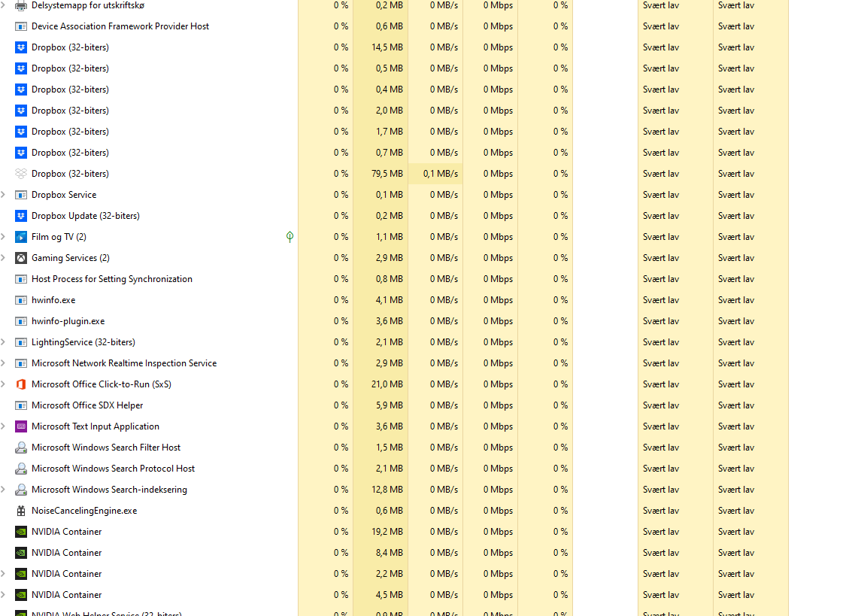Select the Dropbox icon on the 0,7 MB row

pyautogui.click(x=21, y=153)
